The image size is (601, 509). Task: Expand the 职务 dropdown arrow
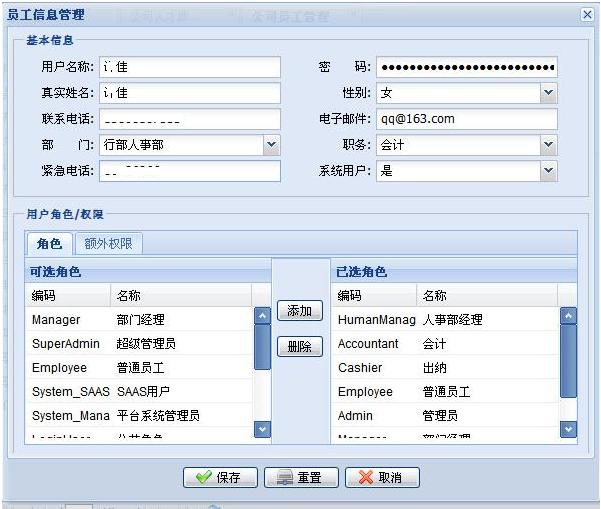click(x=548, y=145)
